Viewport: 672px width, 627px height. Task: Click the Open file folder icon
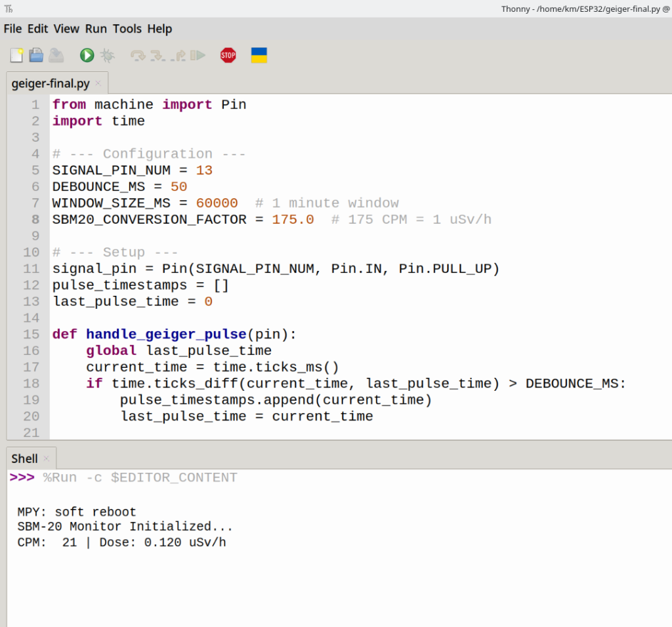pyautogui.click(x=36, y=56)
